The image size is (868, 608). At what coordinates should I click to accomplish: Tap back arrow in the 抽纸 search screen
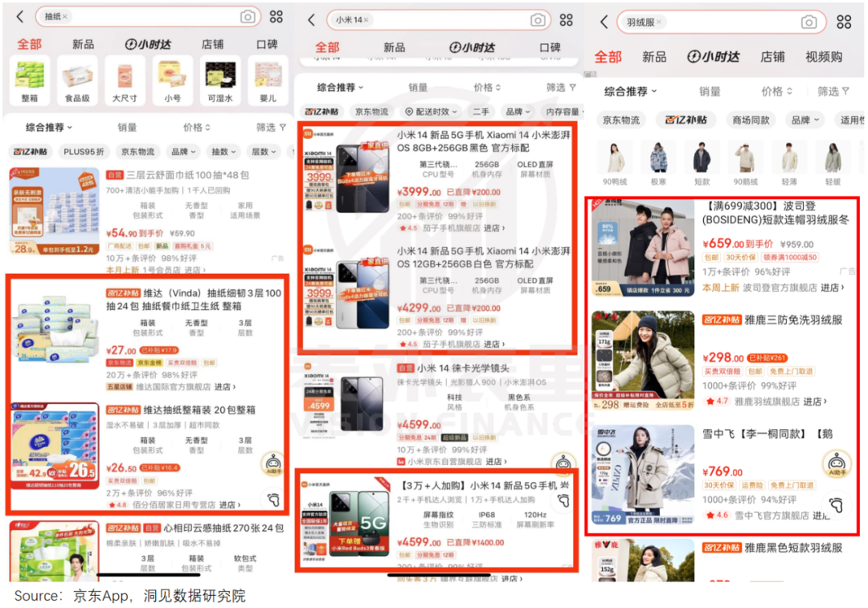[x=20, y=17]
